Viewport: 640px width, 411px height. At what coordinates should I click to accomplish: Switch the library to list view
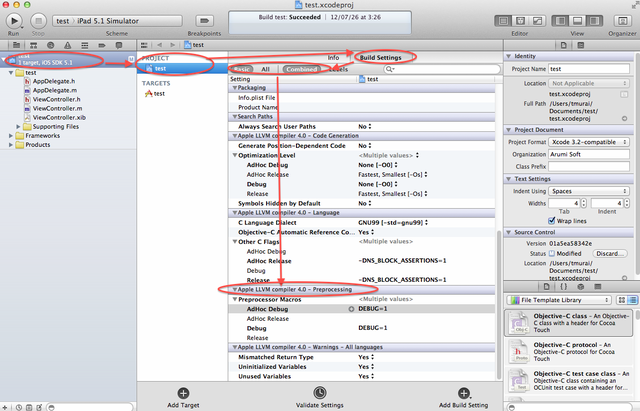[x=632, y=300]
